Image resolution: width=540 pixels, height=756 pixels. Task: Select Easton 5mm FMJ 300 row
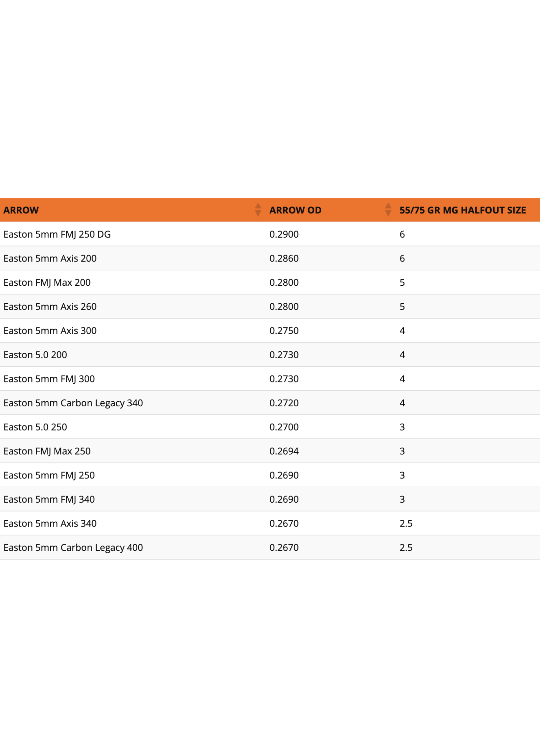[49, 379]
